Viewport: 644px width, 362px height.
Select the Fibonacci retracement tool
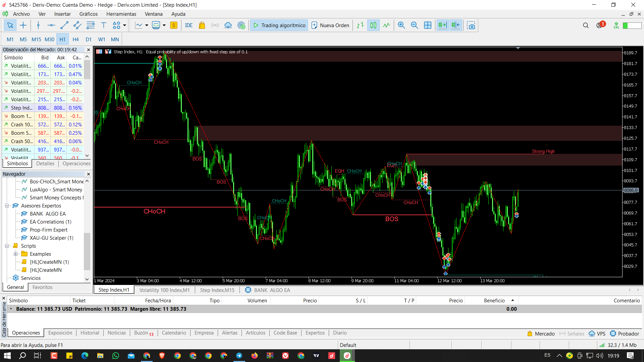coord(91,25)
